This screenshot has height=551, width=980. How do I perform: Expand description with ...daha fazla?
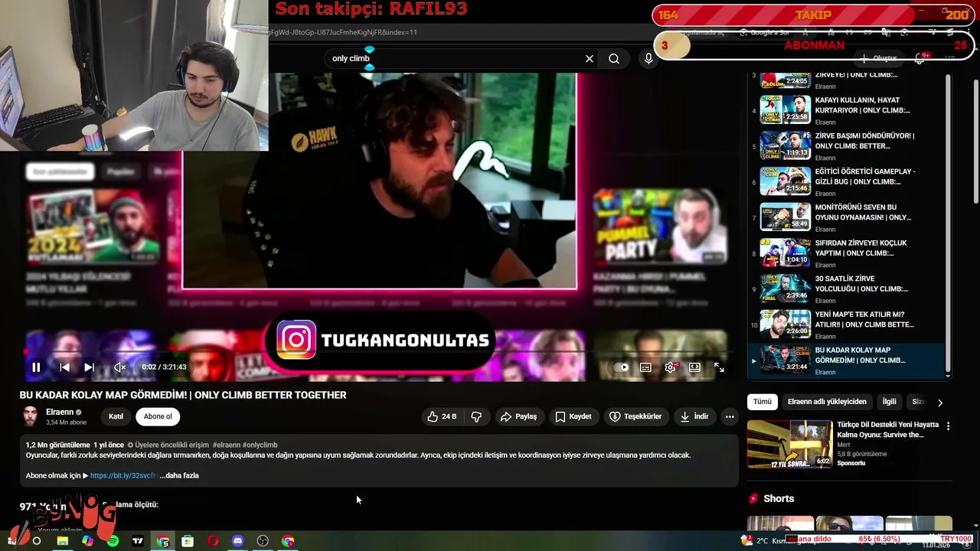pos(179,475)
